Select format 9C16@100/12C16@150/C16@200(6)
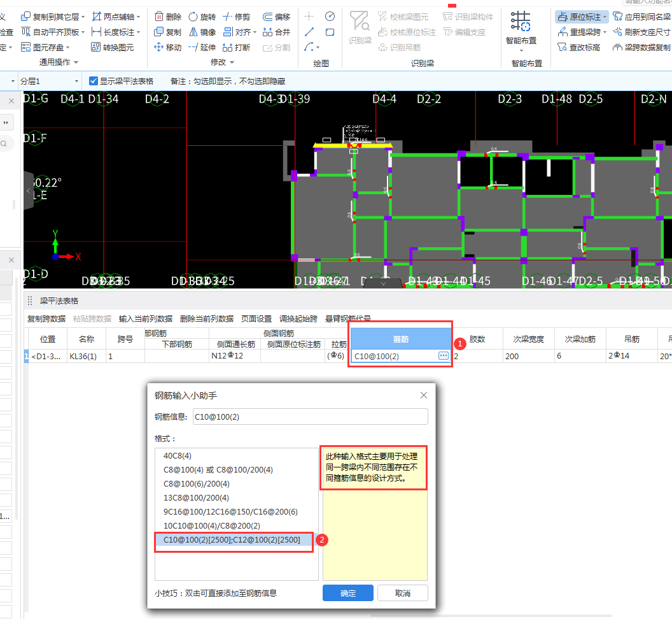The image size is (672, 619). 230,512
